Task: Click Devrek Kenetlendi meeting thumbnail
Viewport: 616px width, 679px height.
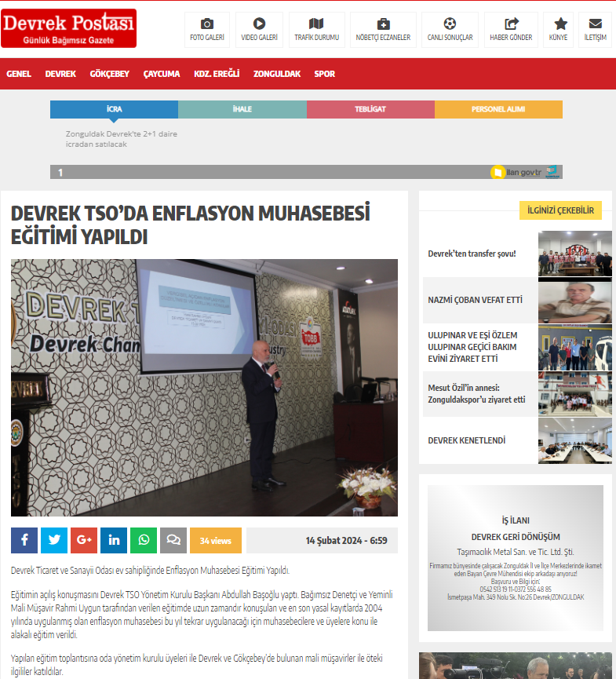Action: tap(575, 441)
